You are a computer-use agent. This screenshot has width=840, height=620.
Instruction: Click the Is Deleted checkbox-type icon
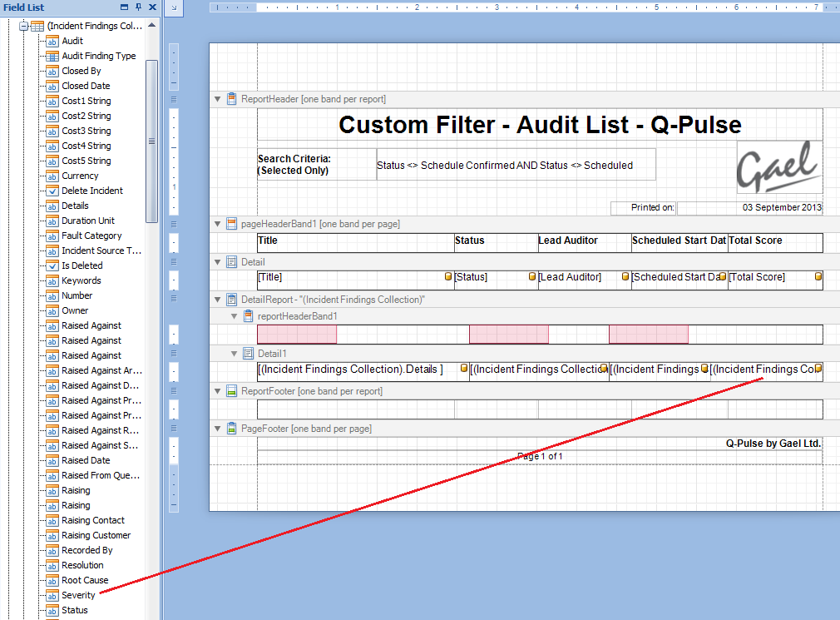52,265
